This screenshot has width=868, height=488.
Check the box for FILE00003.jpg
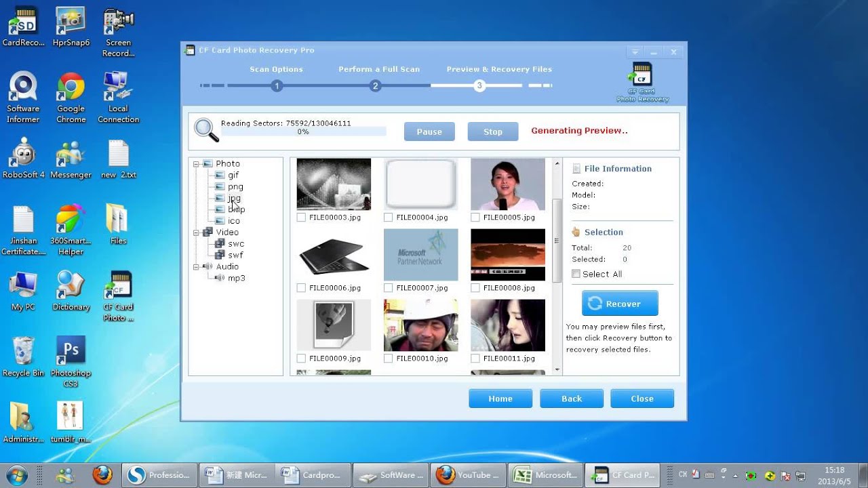coord(301,218)
